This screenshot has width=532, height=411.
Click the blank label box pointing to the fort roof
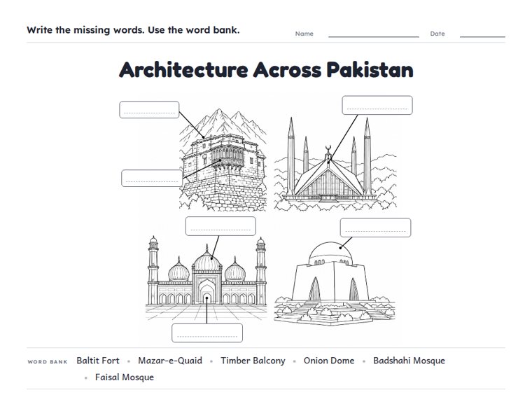[x=149, y=110]
